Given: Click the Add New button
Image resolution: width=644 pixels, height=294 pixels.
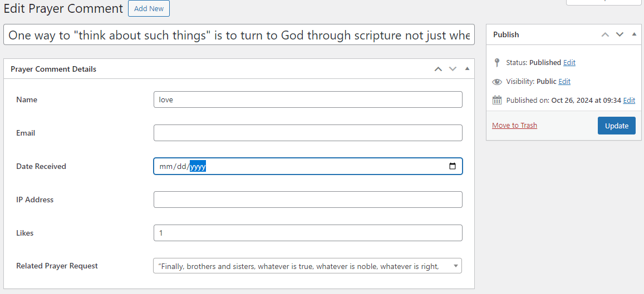Looking at the screenshot, I should click(x=149, y=8).
